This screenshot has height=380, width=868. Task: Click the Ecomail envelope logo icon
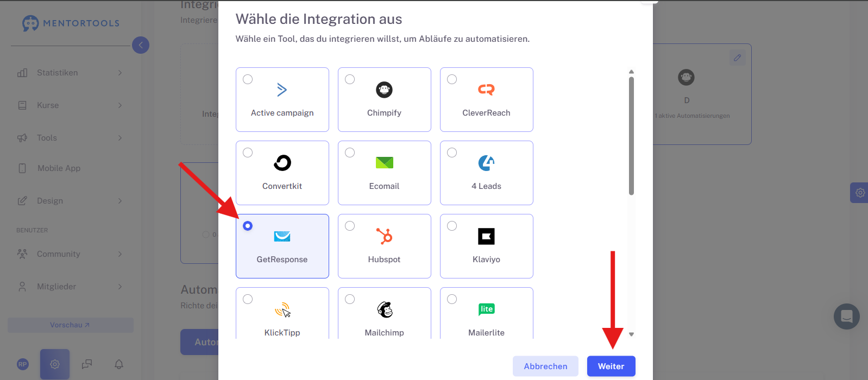coord(384,162)
